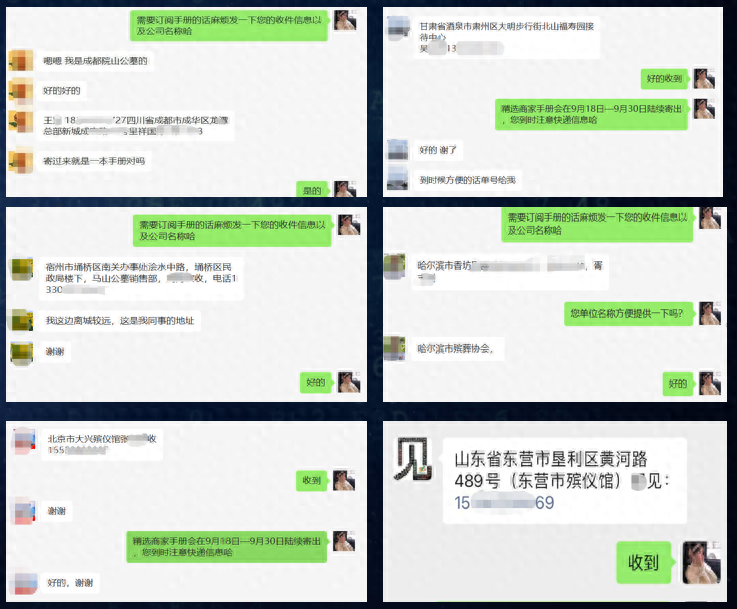Viewport: 737px width, 609px height.
Task: Click avatar beside 到时候方便的话单号给我 message
Action: 397,179
